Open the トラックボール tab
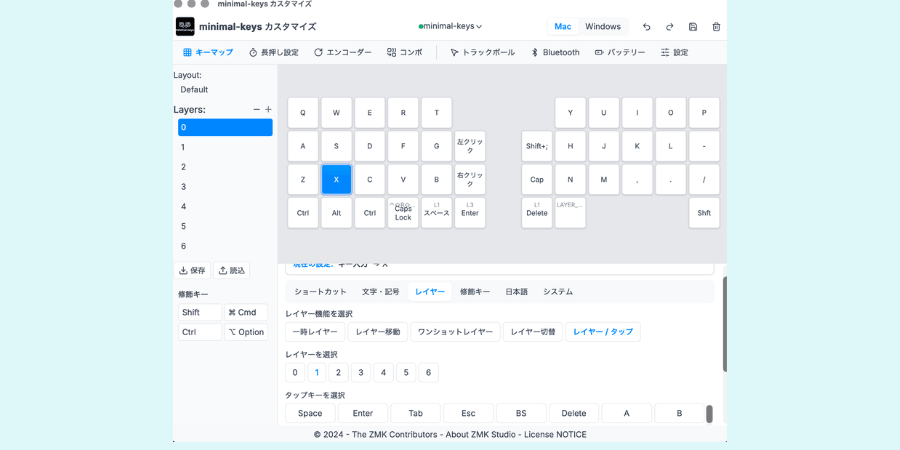The height and width of the screenshot is (450, 900). pos(482,52)
